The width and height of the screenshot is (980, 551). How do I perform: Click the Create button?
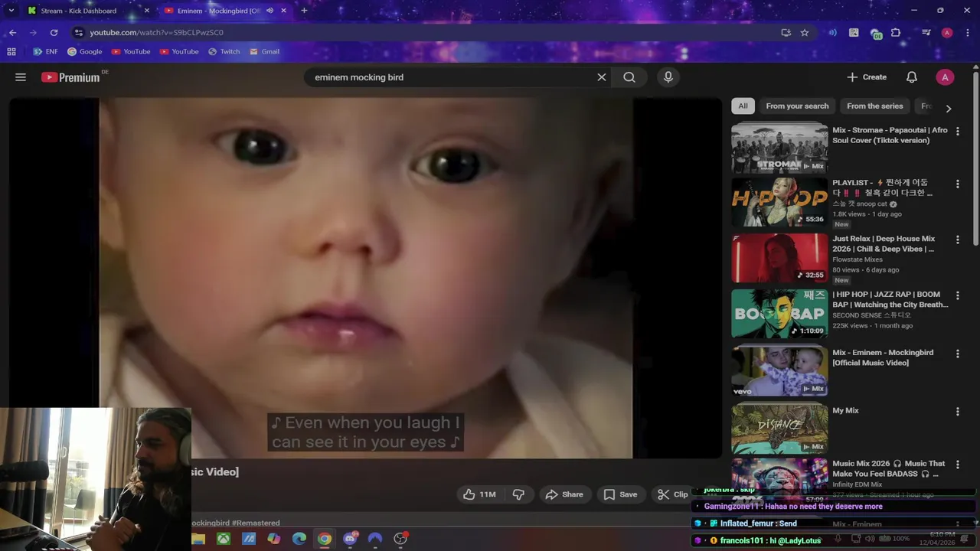(867, 77)
